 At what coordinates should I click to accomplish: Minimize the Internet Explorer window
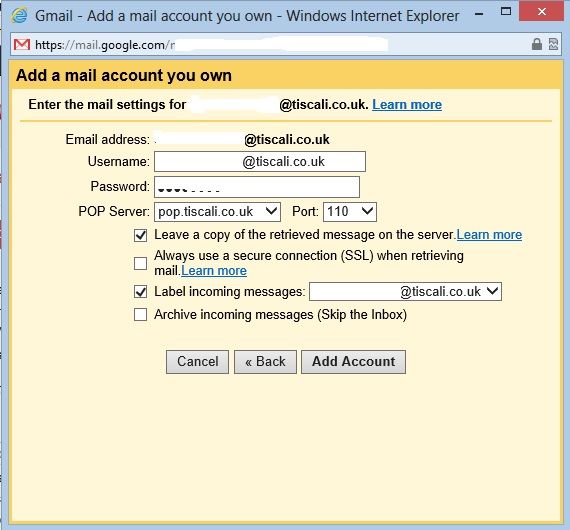pyautogui.click(x=479, y=14)
